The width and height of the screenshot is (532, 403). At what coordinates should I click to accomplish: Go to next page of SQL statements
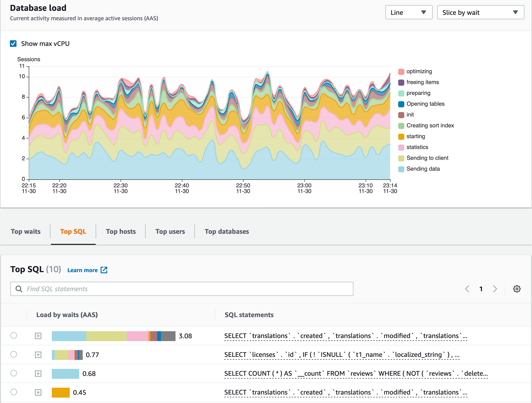point(495,289)
